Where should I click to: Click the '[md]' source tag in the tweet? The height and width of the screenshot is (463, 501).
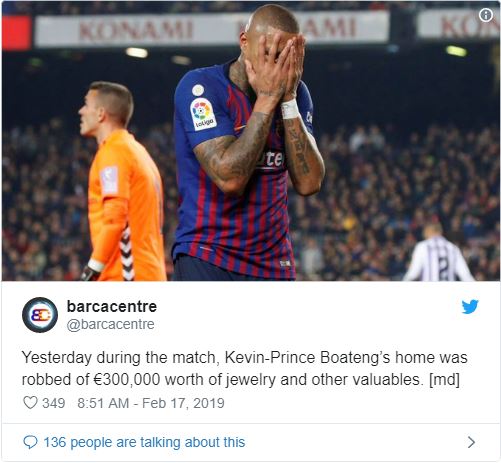pyautogui.click(x=444, y=379)
